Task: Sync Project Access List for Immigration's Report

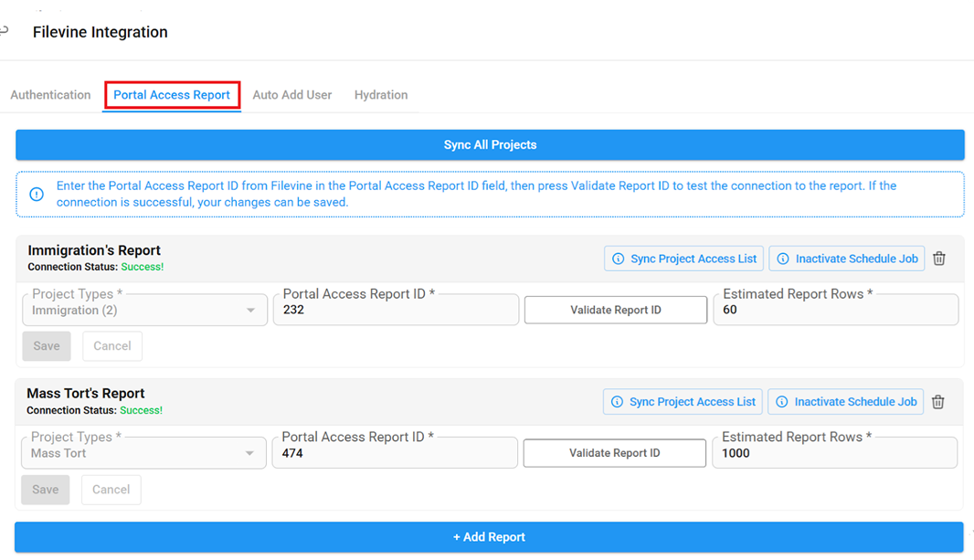Action: tap(684, 259)
